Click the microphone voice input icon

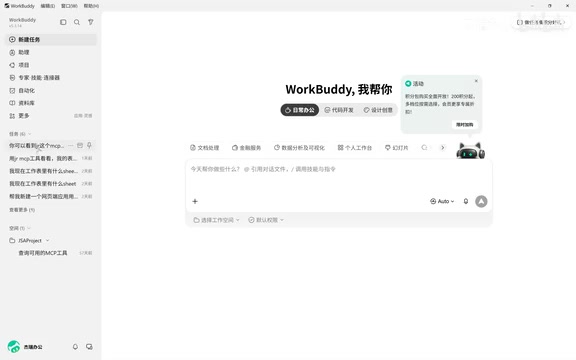point(466,201)
